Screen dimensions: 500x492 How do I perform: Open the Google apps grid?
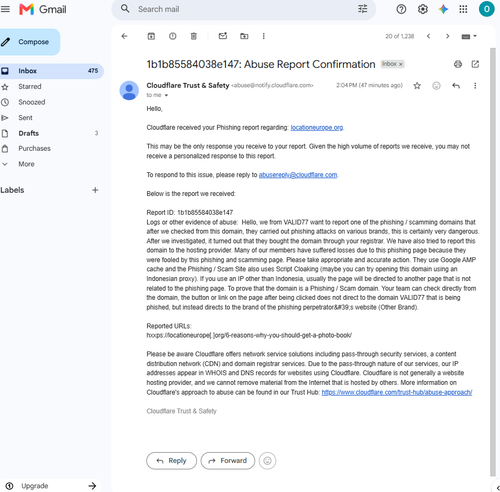(463, 9)
